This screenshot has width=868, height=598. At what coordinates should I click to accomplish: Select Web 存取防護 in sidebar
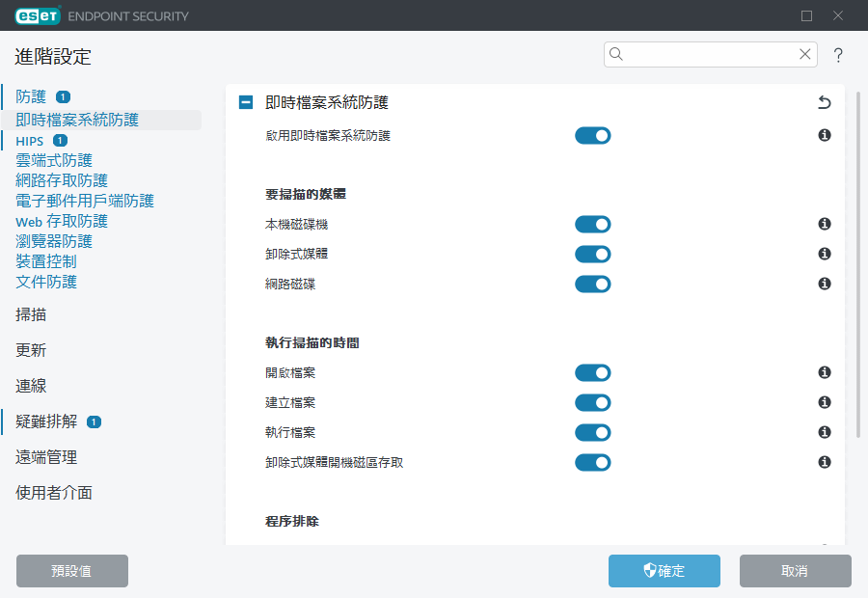(62, 221)
